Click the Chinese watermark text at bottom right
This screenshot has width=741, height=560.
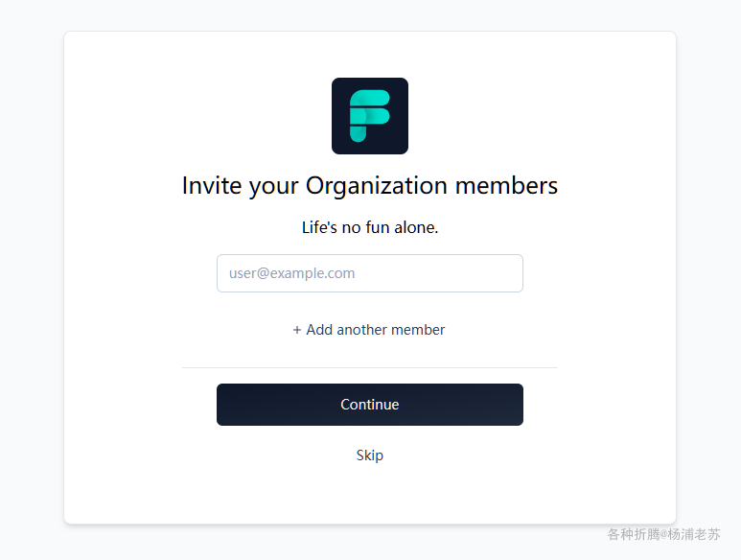(x=663, y=534)
